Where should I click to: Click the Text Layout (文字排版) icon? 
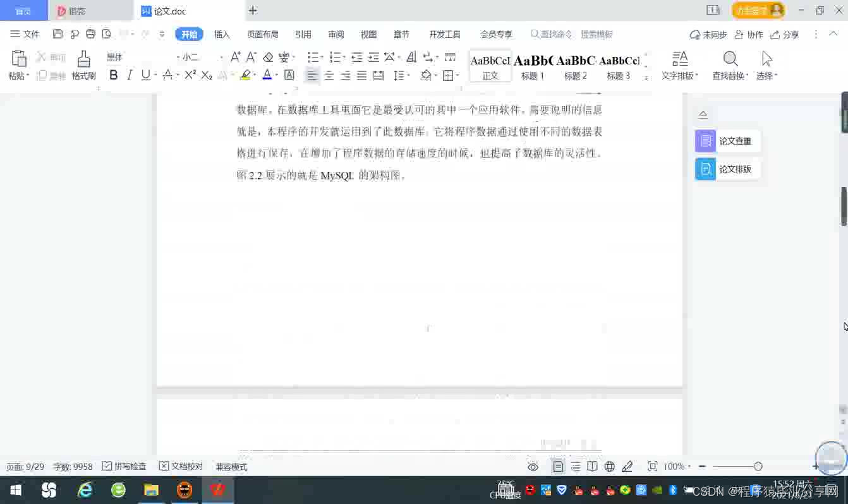[x=680, y=59]
